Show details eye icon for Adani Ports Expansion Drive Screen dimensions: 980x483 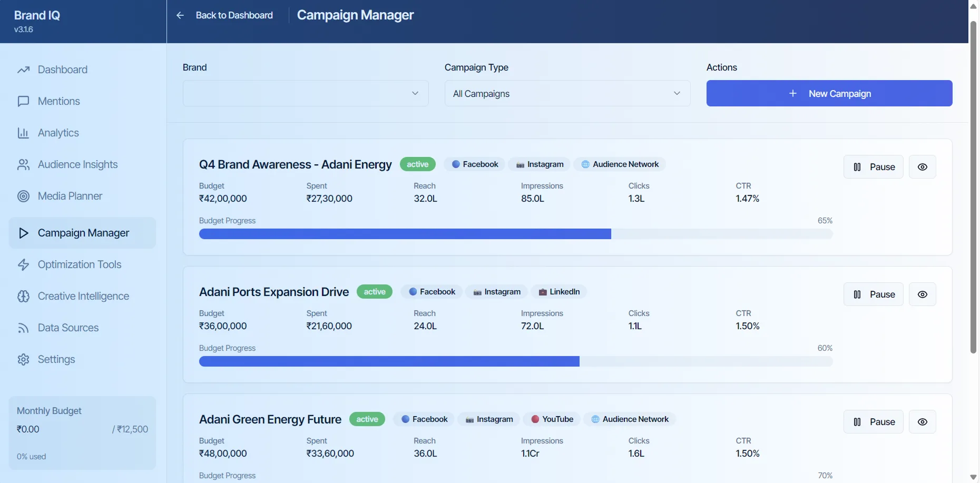point(922,294)
